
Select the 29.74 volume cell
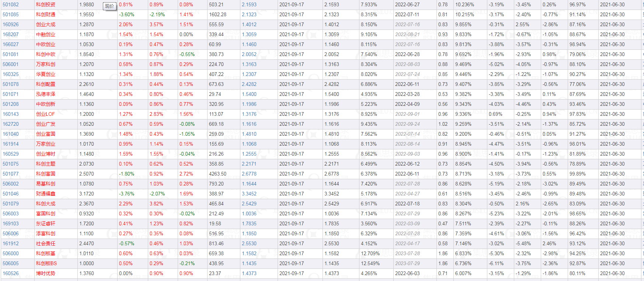[215, 94]
